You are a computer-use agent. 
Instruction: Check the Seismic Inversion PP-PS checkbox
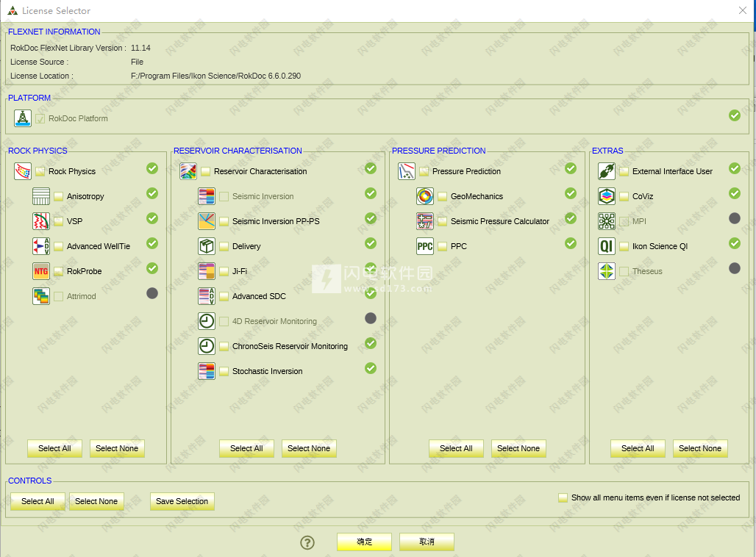point(224,222)
